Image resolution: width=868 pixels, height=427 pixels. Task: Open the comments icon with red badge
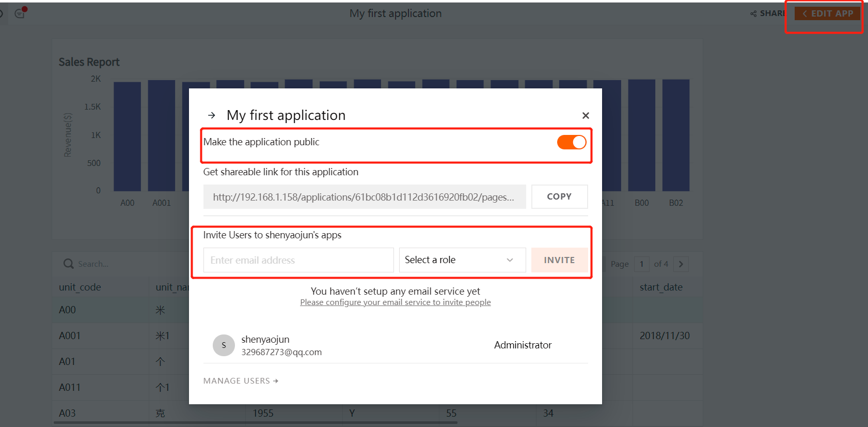[20, 13]
